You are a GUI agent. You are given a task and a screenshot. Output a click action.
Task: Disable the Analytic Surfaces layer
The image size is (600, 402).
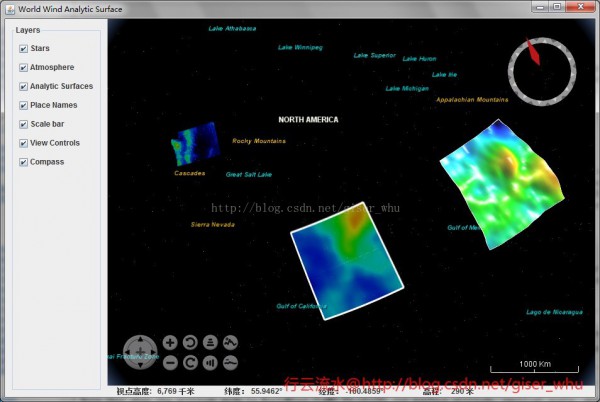(x=23, y=86)
